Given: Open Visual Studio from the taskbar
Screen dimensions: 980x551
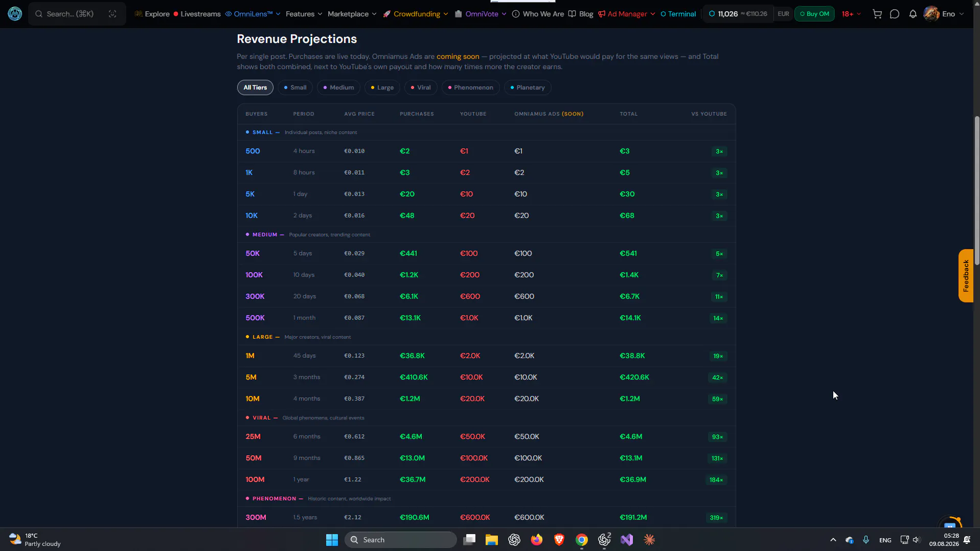Looking at the screenshot, I should click(x=627, y=540).
